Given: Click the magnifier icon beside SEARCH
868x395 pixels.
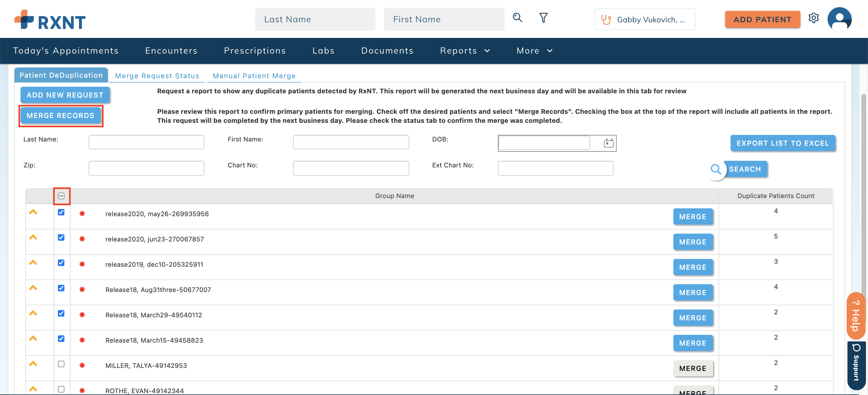Looking at the screenshot, I should [716, 169].
